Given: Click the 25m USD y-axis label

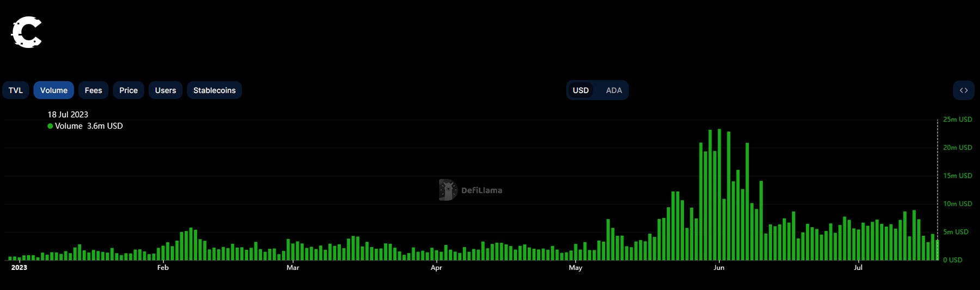Looking at the screenshot, I should [957, 119].
